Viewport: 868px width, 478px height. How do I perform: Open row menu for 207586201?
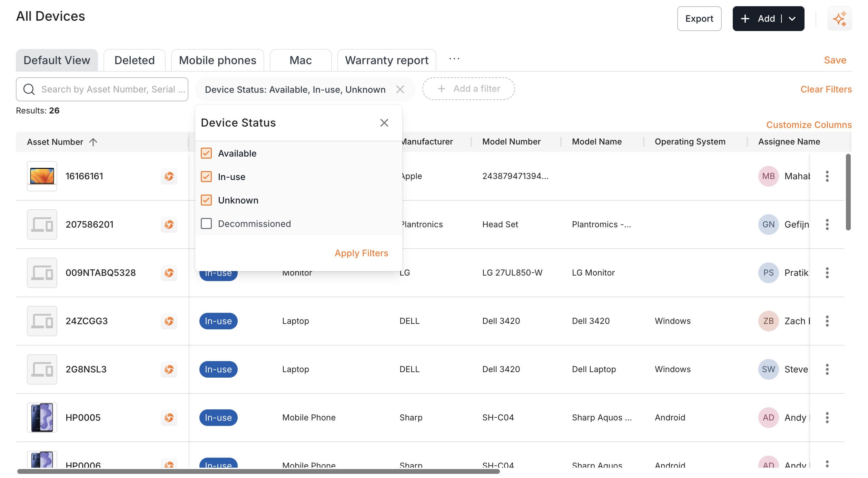(x=827, y=225)
